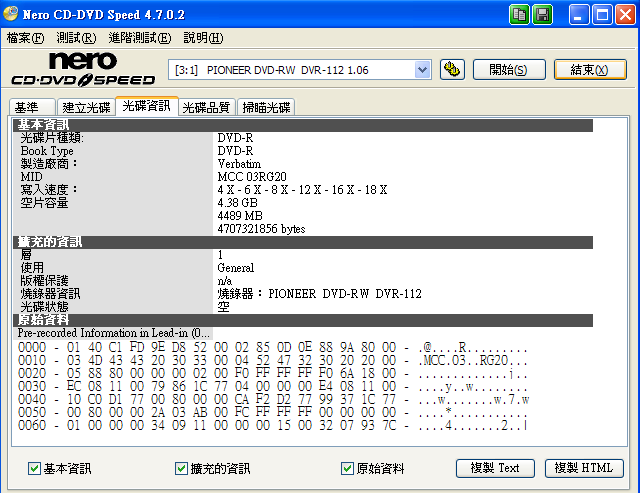Click the 結束(X) exit button
The width and height of the screenshot is (640, 493).
(x=590, y=69)
